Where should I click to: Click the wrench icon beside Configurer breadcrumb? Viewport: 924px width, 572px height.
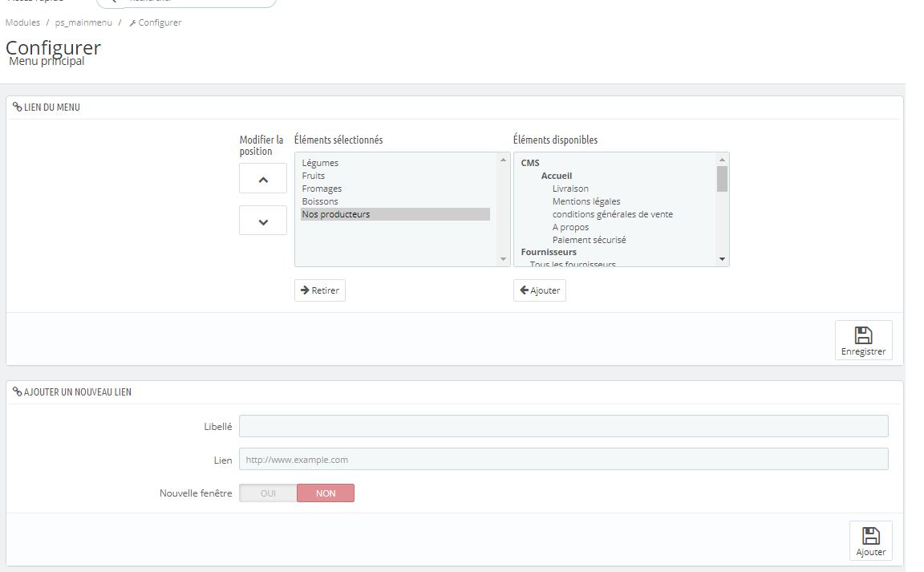tap(132, 23)
